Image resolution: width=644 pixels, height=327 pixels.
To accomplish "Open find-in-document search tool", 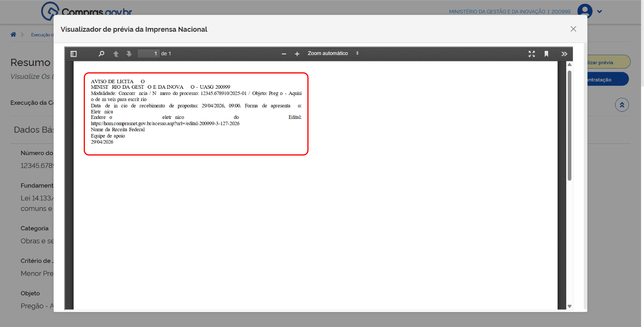I will [101, 54].
